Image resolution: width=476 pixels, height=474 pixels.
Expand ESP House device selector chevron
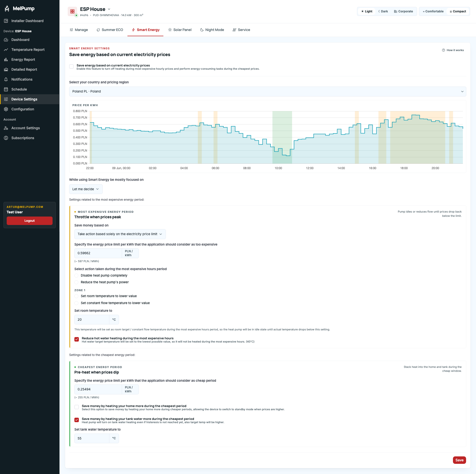click(109, 9)
